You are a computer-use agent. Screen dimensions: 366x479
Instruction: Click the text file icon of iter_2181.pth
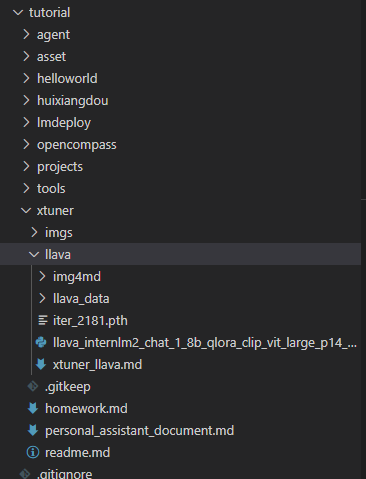(43, 320)
